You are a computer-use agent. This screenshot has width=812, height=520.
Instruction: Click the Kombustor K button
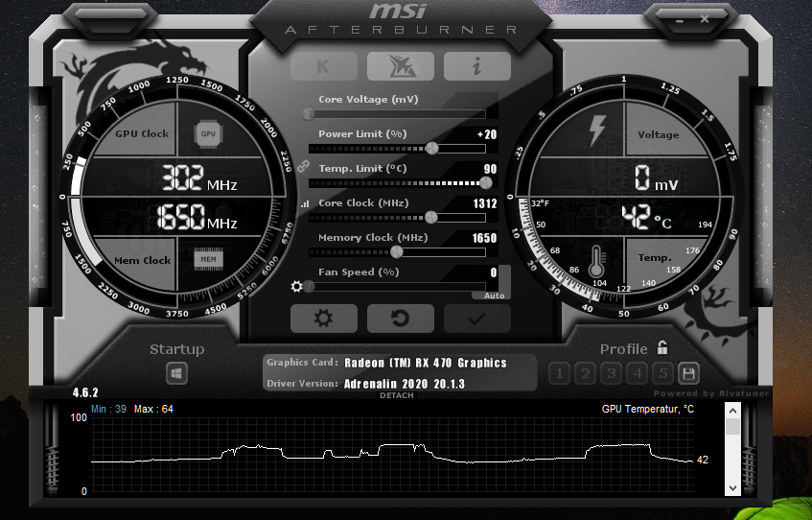point(324,66)
